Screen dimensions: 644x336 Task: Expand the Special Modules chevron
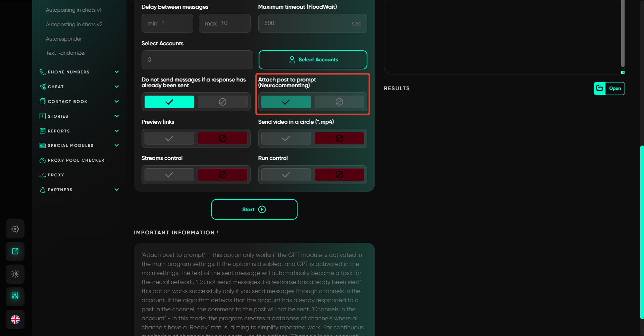[116, 146]
